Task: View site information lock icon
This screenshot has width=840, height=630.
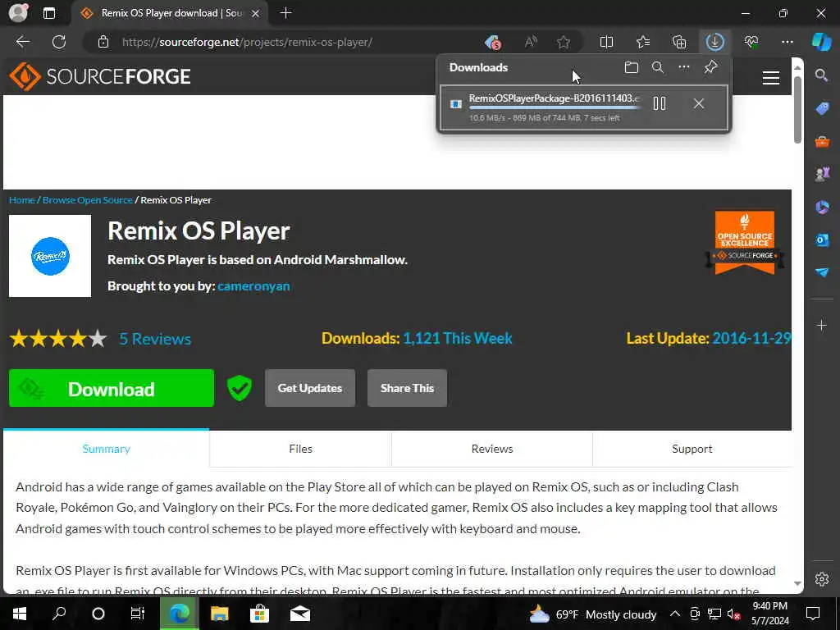Action: tap(103, 42)
